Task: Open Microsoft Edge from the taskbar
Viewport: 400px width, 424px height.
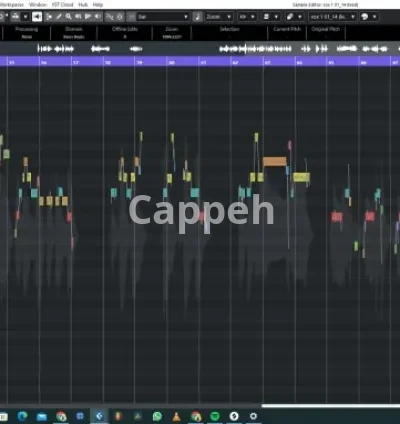Action: point(22,416)
